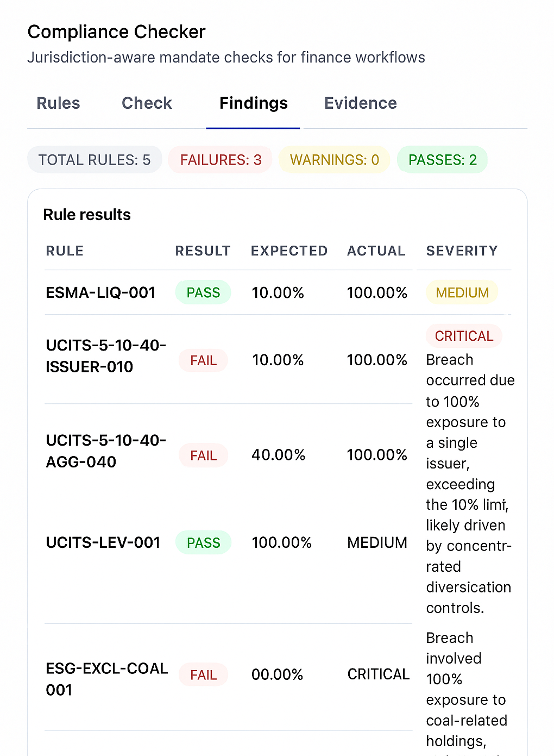
Task: Switch to the Rules tab
Action: tap(58, 103)
